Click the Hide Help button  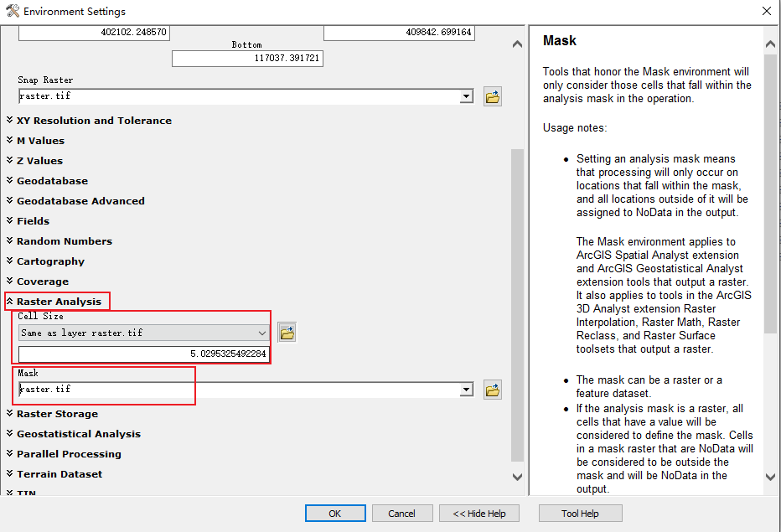[x=479, y=514]
